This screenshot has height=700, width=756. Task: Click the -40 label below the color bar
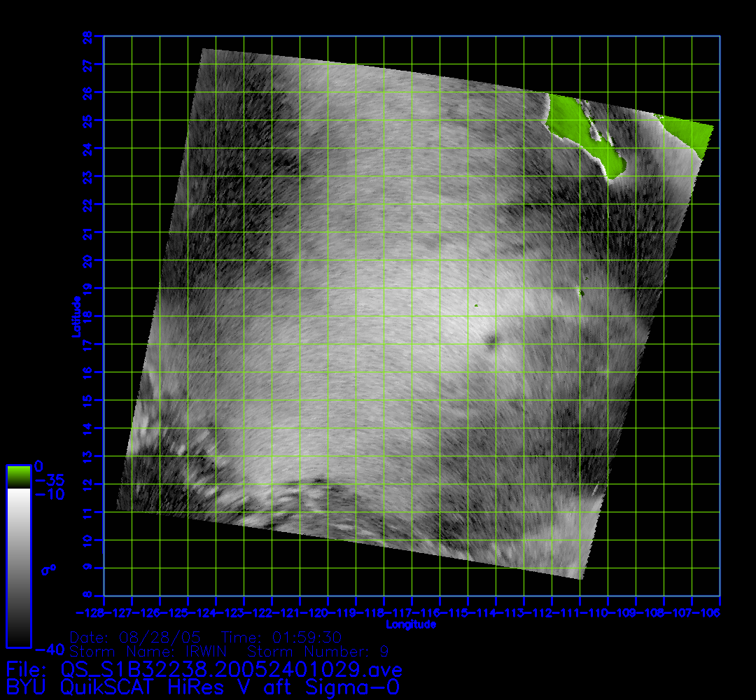[x=50, y=650]
